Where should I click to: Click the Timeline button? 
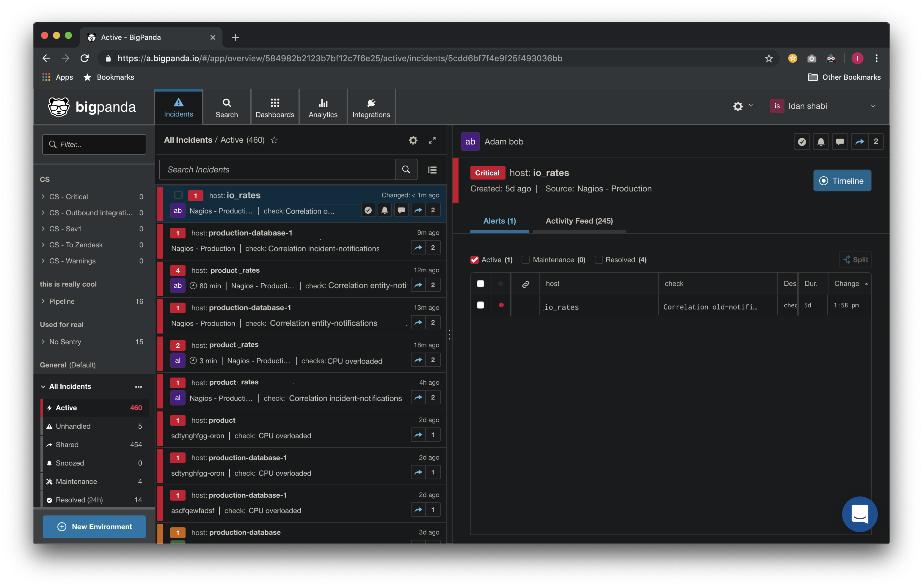(x=842, y=181)
